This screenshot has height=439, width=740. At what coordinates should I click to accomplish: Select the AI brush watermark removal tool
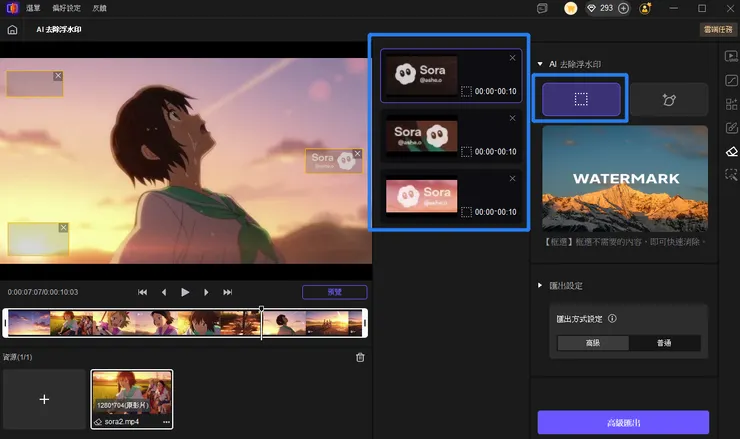pos(669,100)
